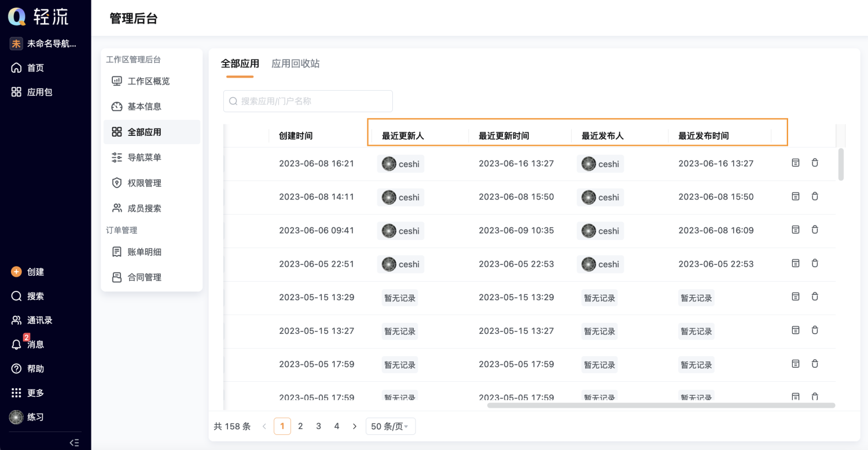Image resolution: width=868 pixels, height=450 pixels.
Task: Click the 练习 user avatar
Action: tap(16, 417)
